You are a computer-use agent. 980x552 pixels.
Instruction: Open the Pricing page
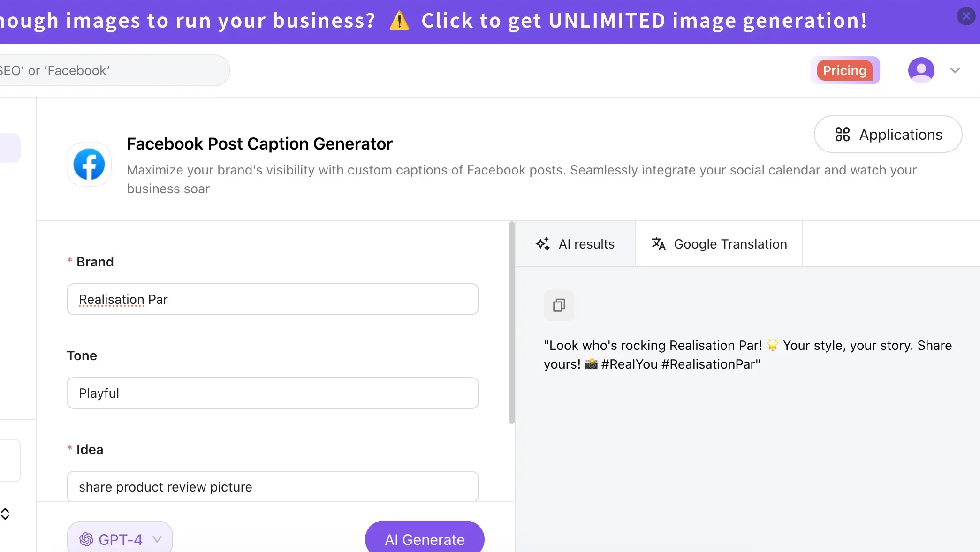844,70
